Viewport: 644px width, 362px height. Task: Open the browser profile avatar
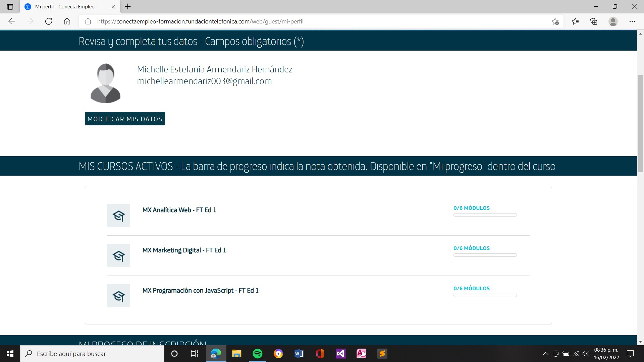(613, 21)
